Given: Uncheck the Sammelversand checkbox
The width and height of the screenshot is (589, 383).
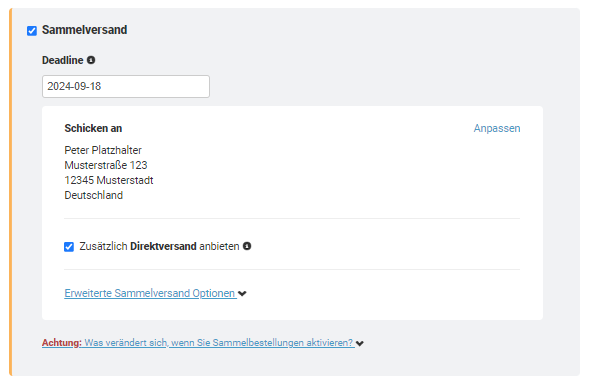Looking at the screenshot, I should (32, 31).
